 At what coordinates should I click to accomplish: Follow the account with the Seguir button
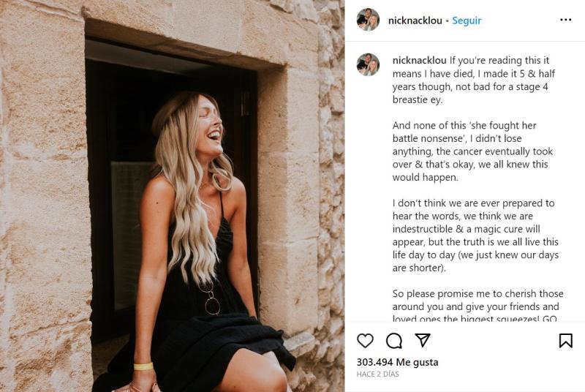(x=467, y=20)
